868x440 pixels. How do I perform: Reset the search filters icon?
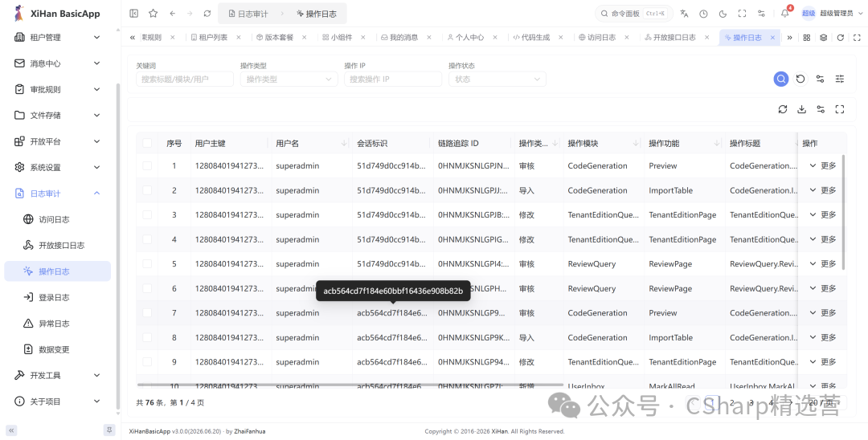tap(800, 79)
